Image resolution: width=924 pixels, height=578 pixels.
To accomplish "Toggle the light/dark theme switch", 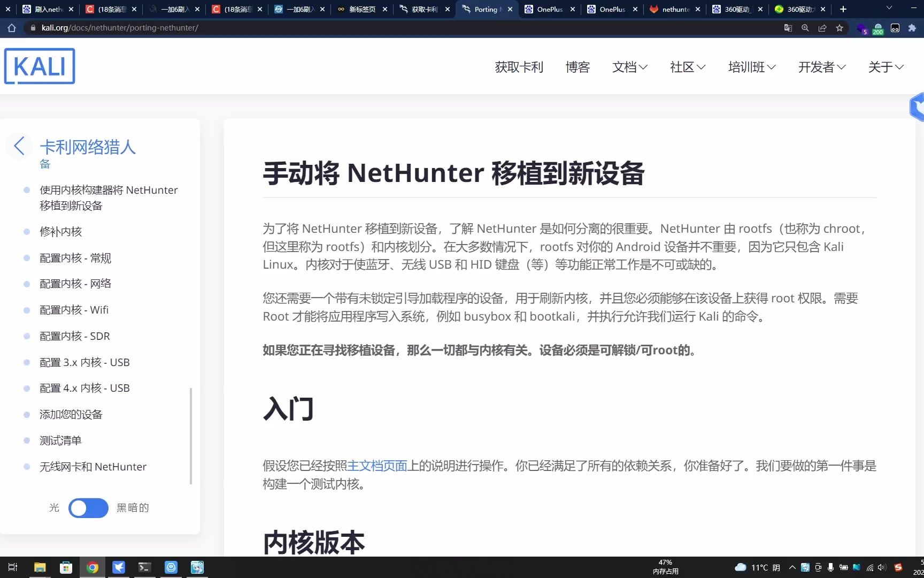I will [88, 508].
